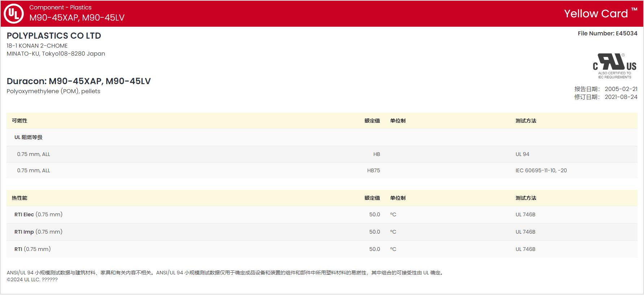Click 测试方法 column header in 可燃性 table
Viewport: 644px width, 295px height.
pos(526,121)
